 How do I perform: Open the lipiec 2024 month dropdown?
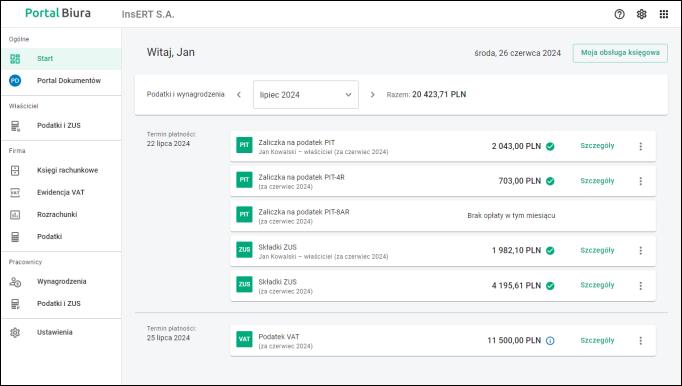pyautogui.click(x=306, y=94)
